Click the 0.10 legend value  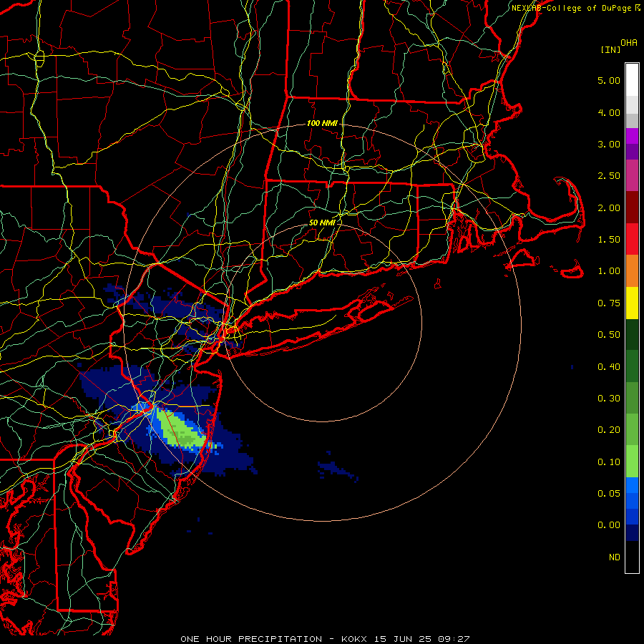[x=609, y=462]
